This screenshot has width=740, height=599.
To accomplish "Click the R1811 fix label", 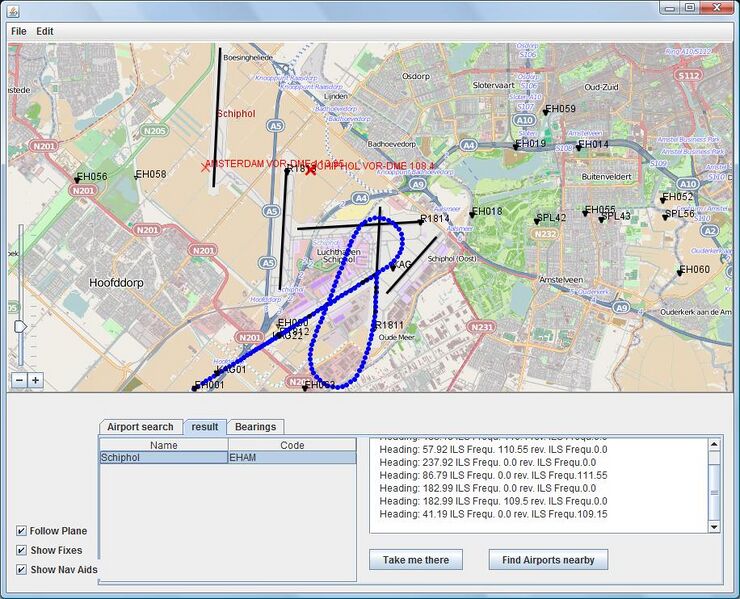I will click(389, 325).
